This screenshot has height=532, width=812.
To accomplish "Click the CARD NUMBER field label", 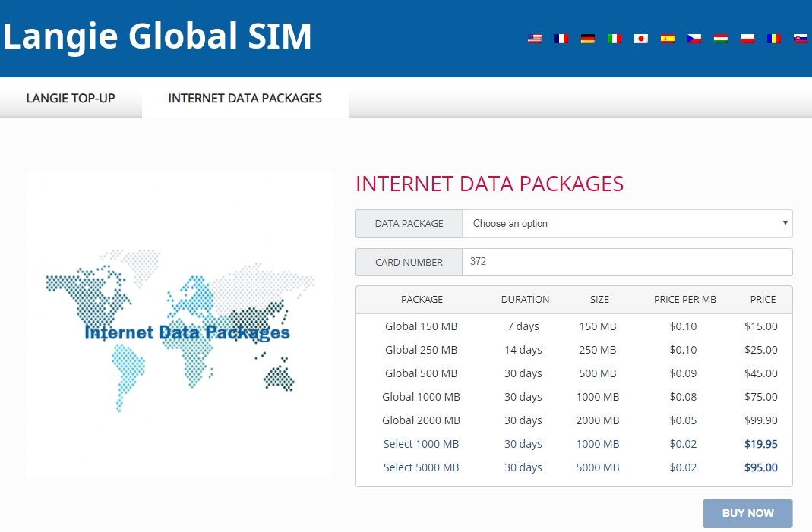I will [x=409, y=263].
